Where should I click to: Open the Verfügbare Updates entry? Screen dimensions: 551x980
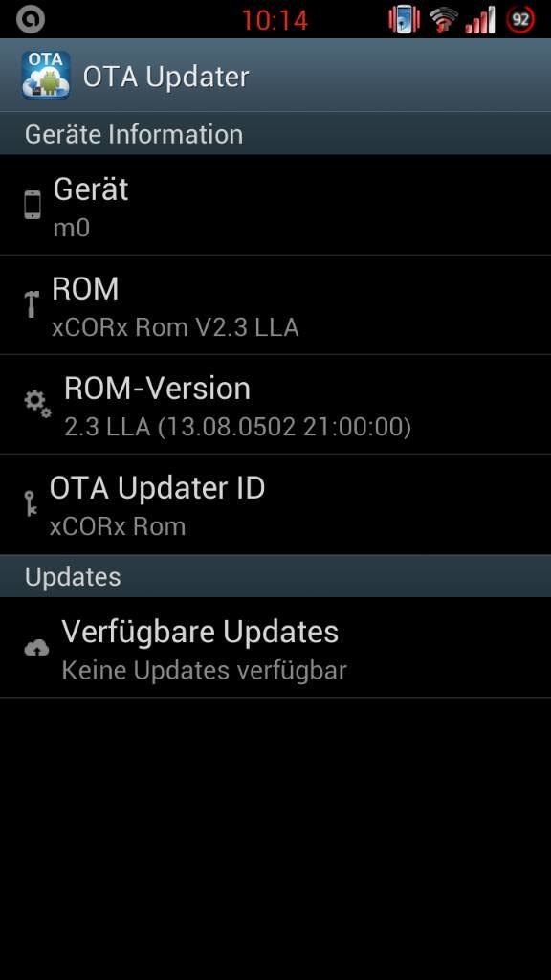tap(275, 648)
